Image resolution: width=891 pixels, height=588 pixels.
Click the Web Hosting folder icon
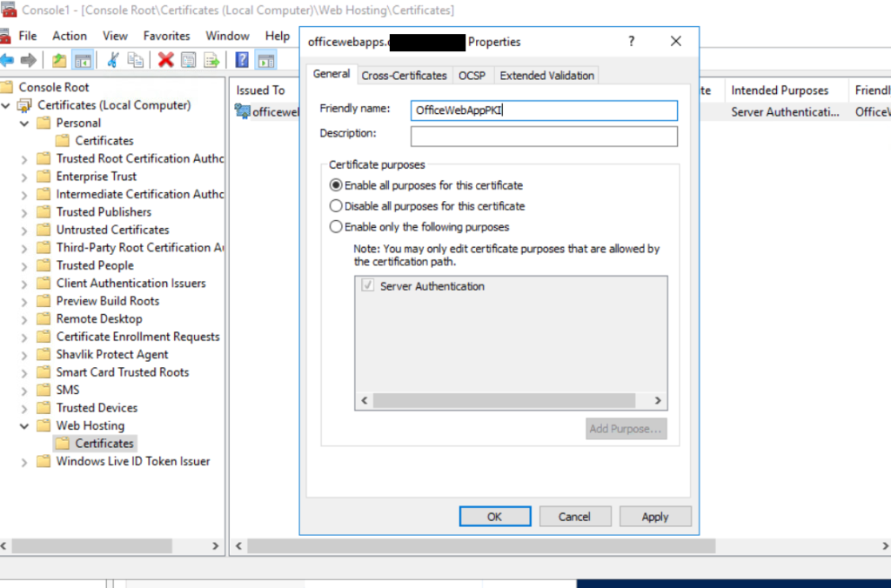[x=44, y=425]
